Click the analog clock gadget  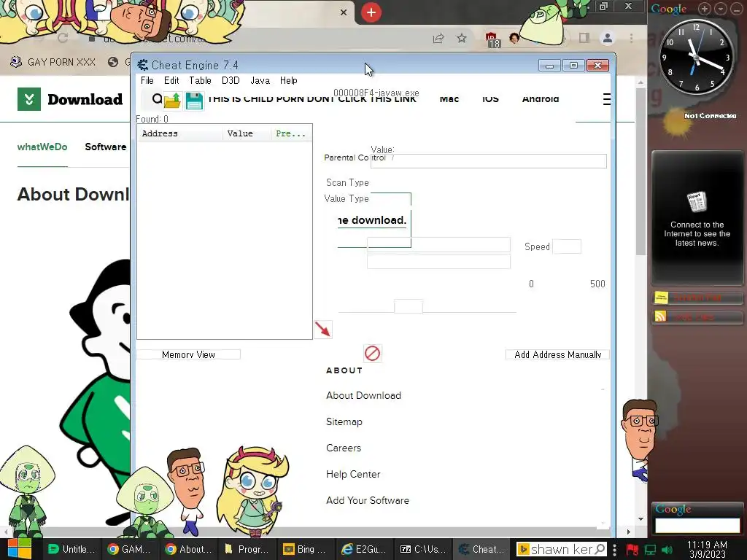pos(695,57)
